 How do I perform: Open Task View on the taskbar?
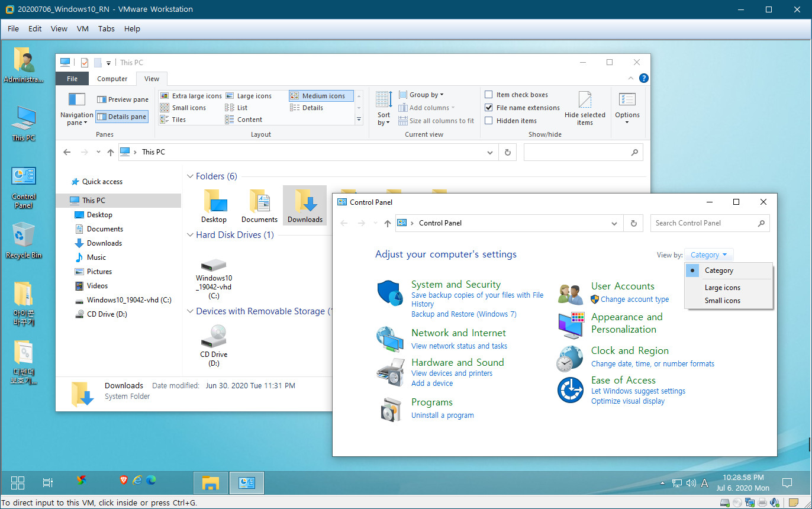[x=49, y=482]
